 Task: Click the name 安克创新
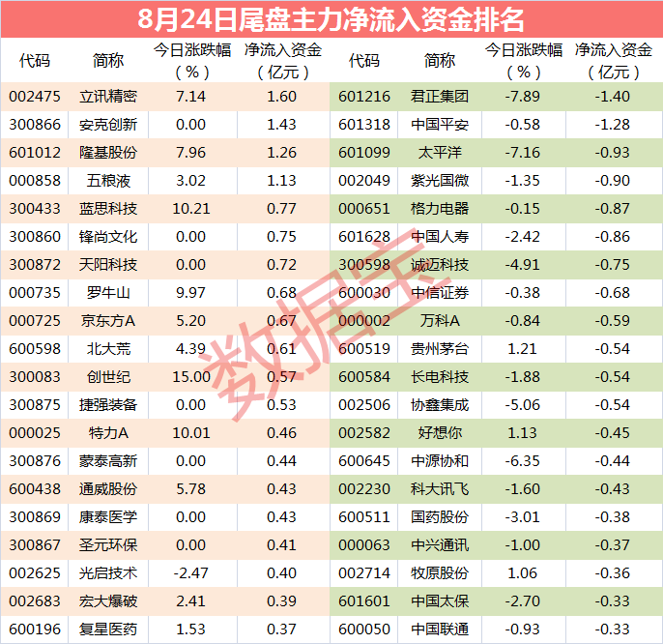(x=108, y=125)
